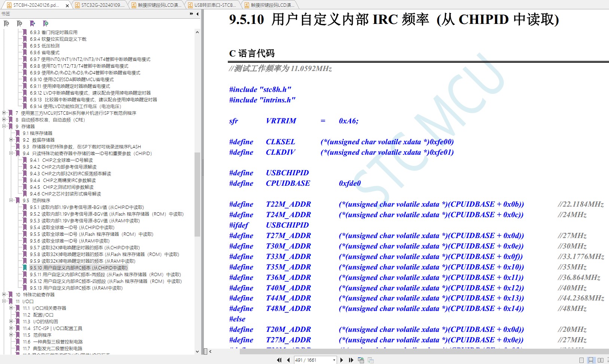Viewport: 609px width, 364px height.
Task: Click the double-arrow expand icon in bookmarks header
Action: coord(192,14)
